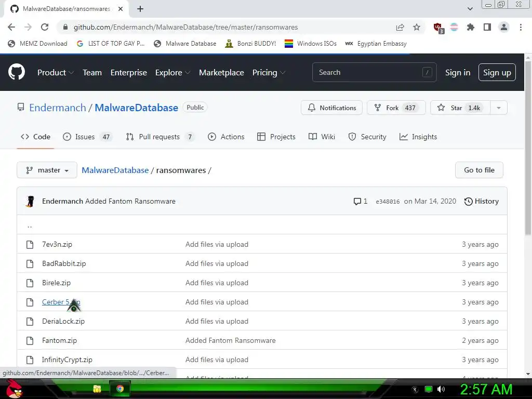Switch to the Issues tab
Screen dimensions: 532x399
pyautogui.click(x=87, y=137)
